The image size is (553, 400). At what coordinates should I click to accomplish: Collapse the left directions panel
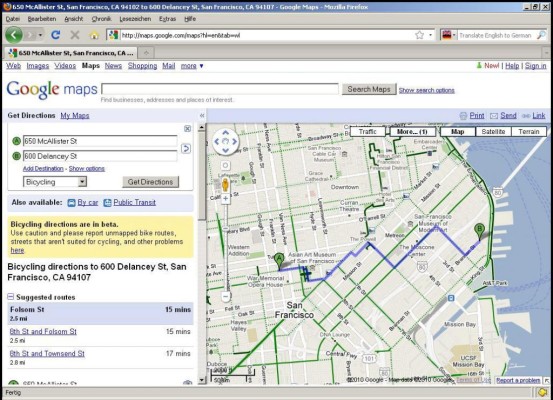202,115
